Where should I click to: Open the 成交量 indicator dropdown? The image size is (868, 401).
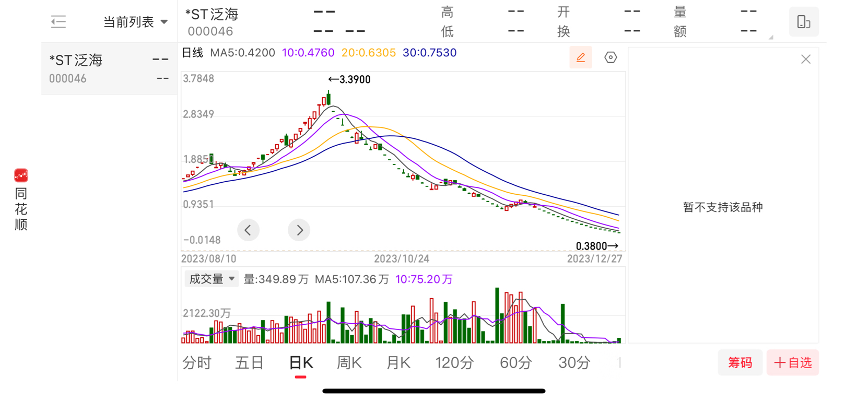[212, 279]
